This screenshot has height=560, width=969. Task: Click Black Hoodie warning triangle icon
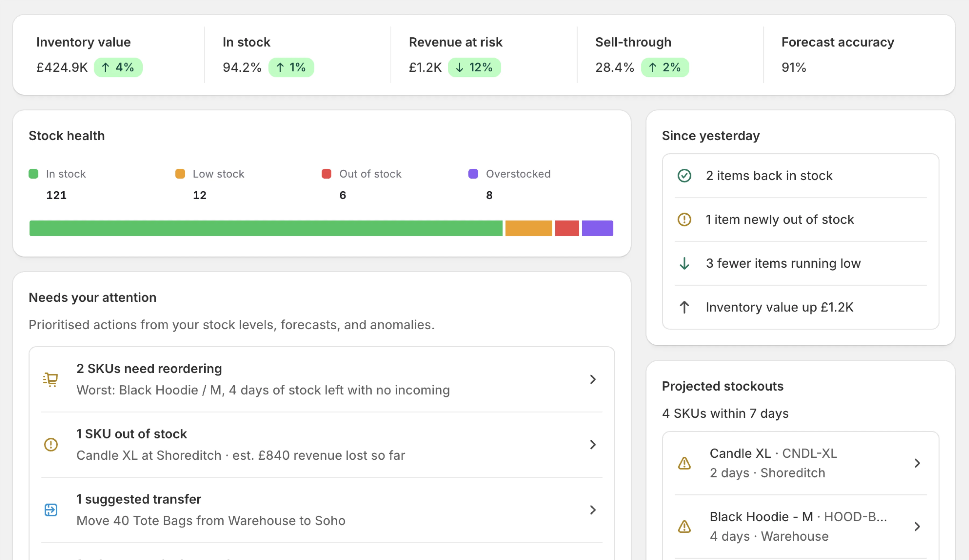[x=684, y=527]
